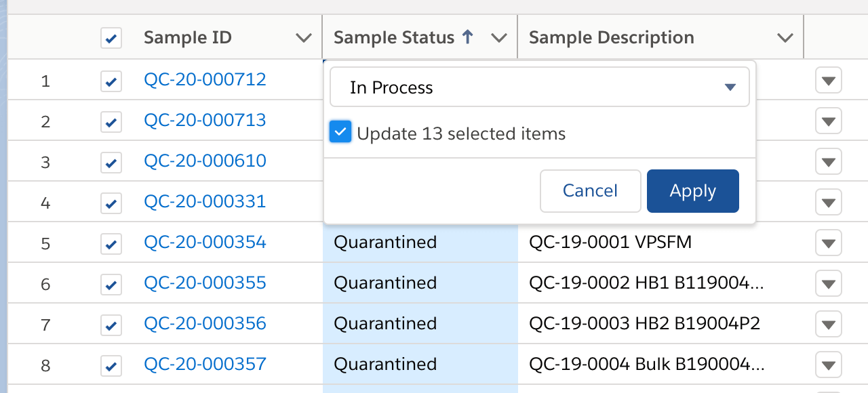Open the In Process status dropdown
The image size is (868, 393).
(x=540, y=87)
